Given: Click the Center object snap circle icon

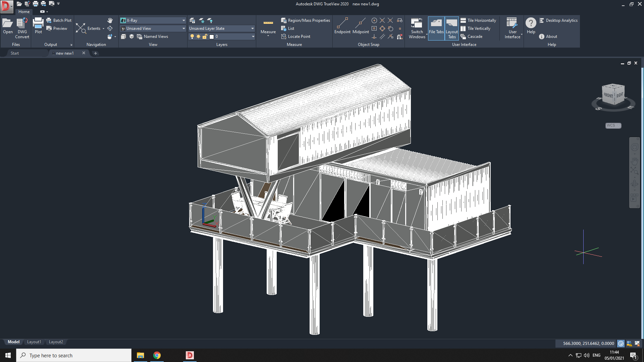Looking at the screenshot, I should [374, 20].
